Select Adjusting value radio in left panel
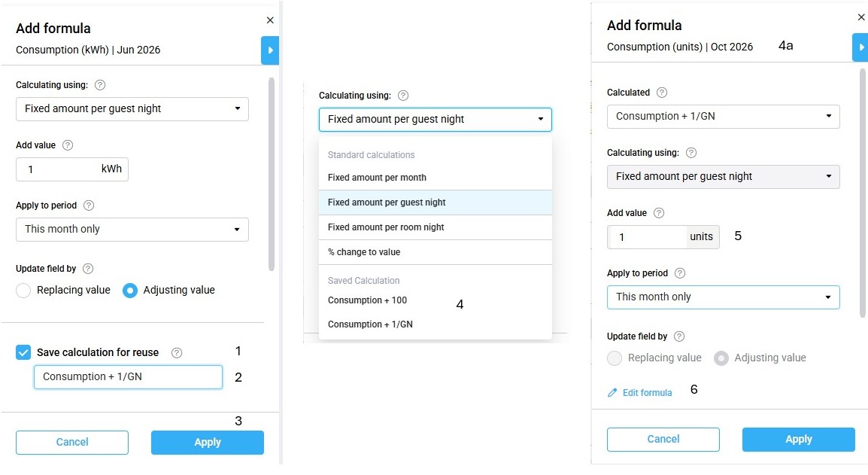The width and height of the screenshot is (868, 475). coord(130,291)
